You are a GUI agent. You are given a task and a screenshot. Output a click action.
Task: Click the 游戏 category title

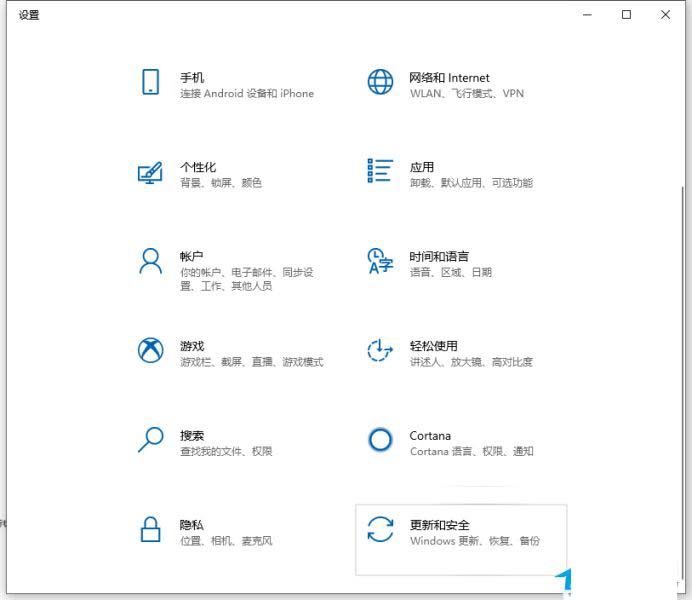coord(192,346)
